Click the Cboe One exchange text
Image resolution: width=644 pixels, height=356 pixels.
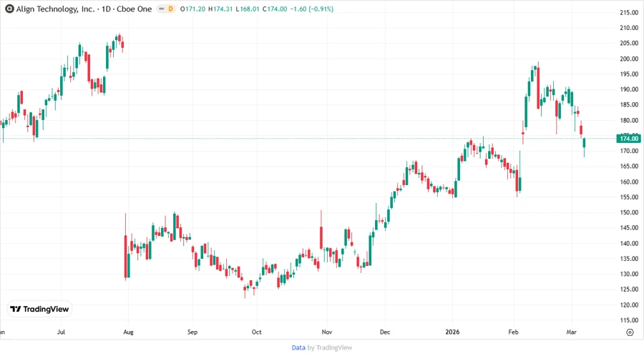tap(134, 9)
